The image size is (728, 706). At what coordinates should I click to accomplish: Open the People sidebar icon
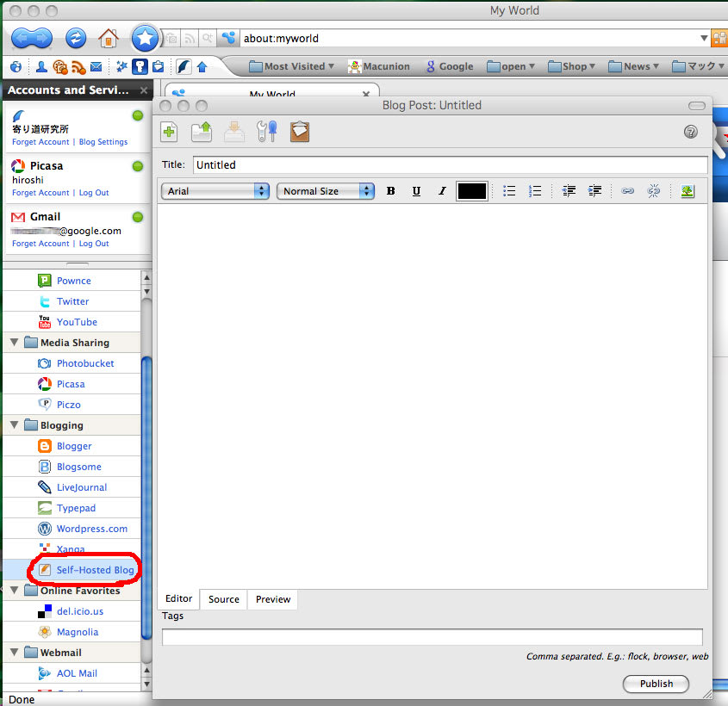point(41,67)
